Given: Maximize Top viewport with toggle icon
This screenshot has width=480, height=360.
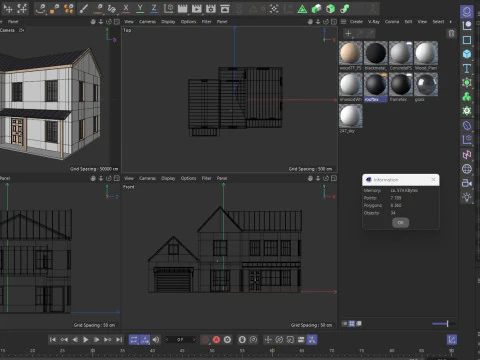Looking at the screenshot, I should click(x=333, y=22).
